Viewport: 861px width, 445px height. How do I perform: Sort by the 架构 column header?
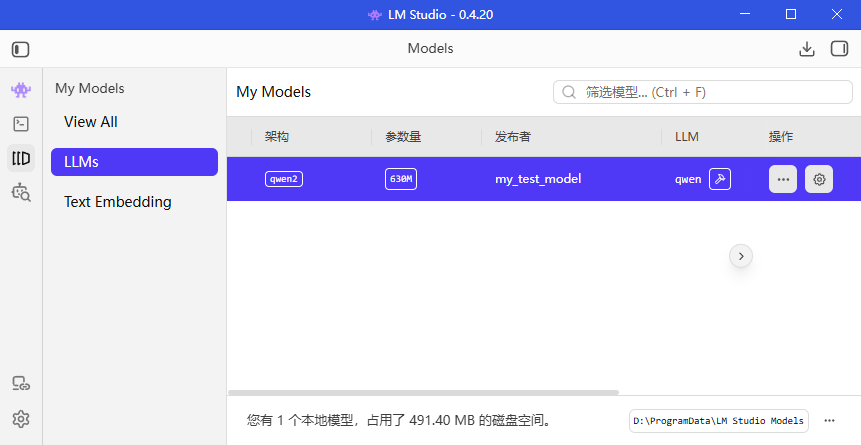276,137
